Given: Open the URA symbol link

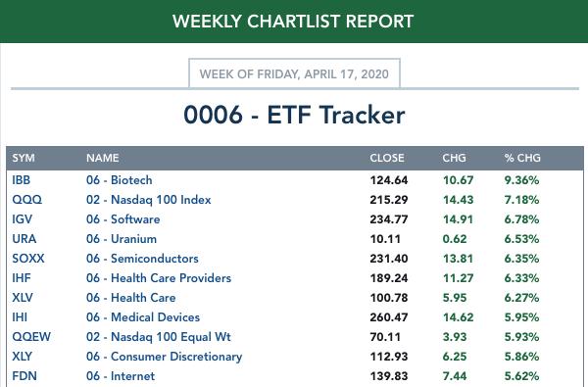Looking at the screenshot, I should point(24,239).
